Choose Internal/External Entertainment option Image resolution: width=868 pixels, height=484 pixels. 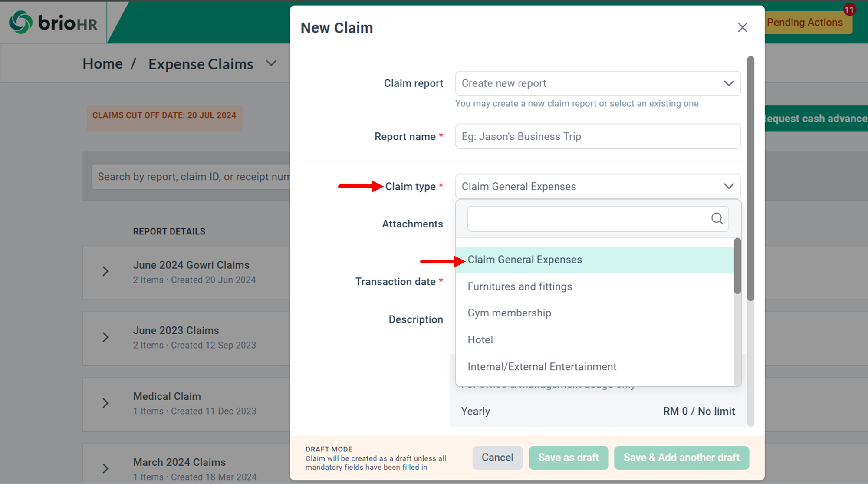(x=542, y=367)
